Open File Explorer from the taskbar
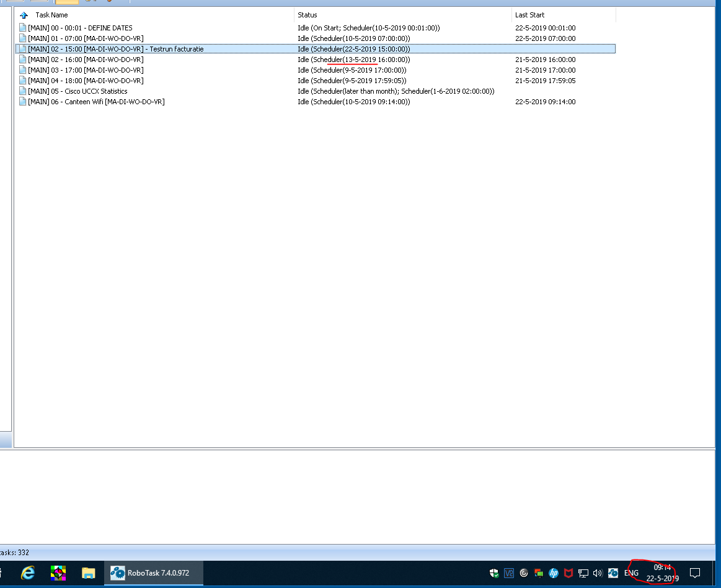The height and width of the screenshot is (588, 721). [89, 573]
